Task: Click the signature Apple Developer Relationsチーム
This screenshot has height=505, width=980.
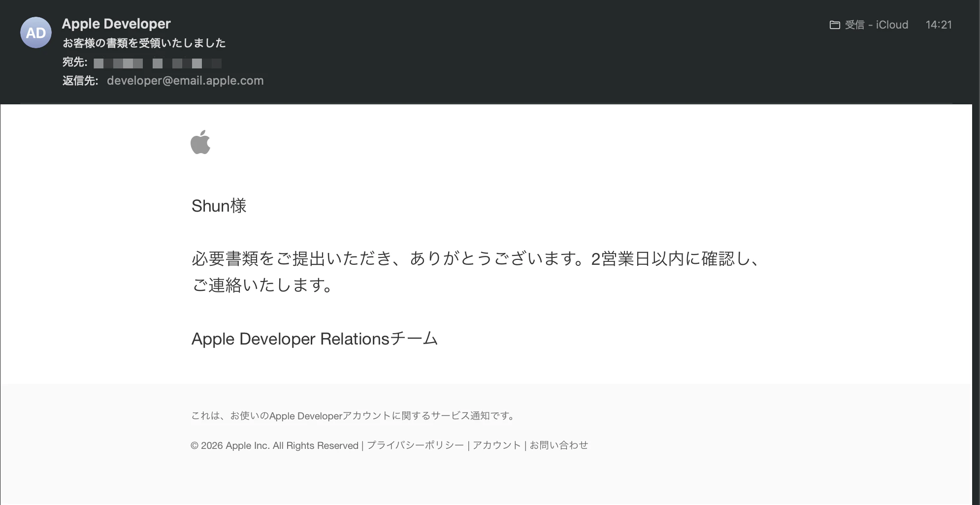Action: tap(315, 339)
